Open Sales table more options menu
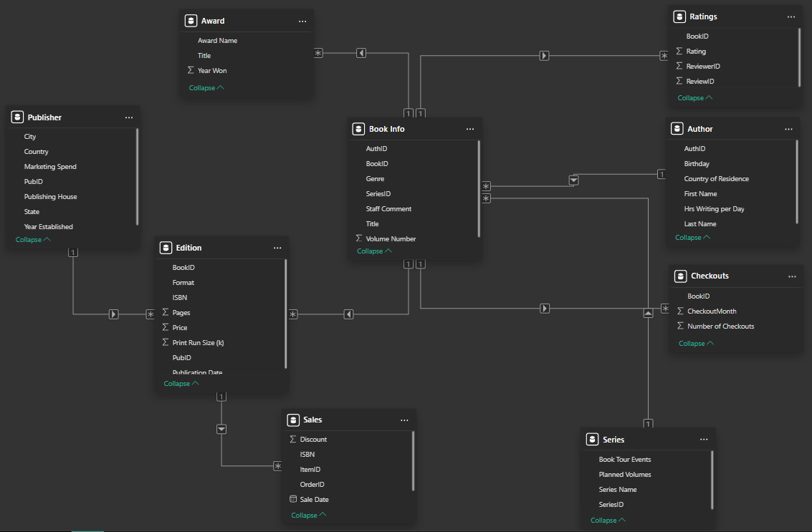The image size is (812, 532). (x=404, y=420)
